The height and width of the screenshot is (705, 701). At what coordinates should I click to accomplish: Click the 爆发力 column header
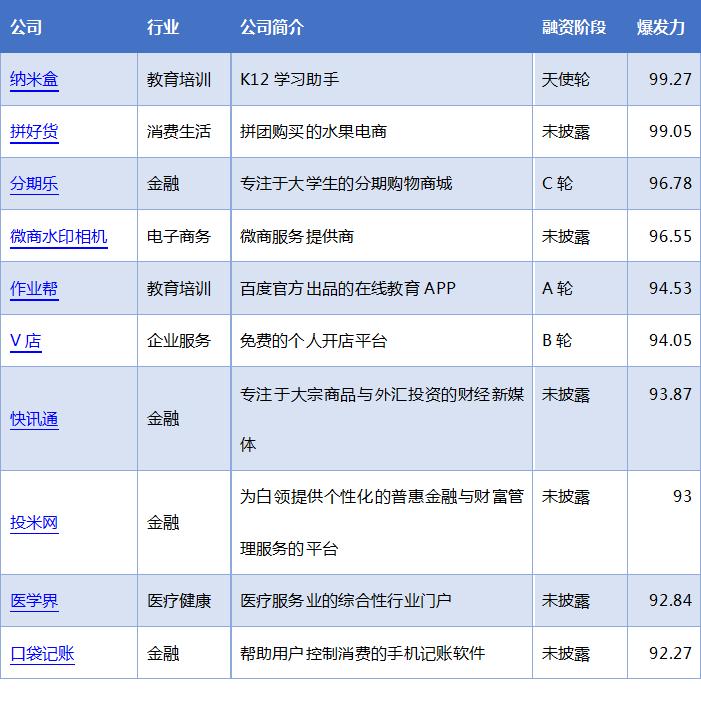click(x=661, y=27)
